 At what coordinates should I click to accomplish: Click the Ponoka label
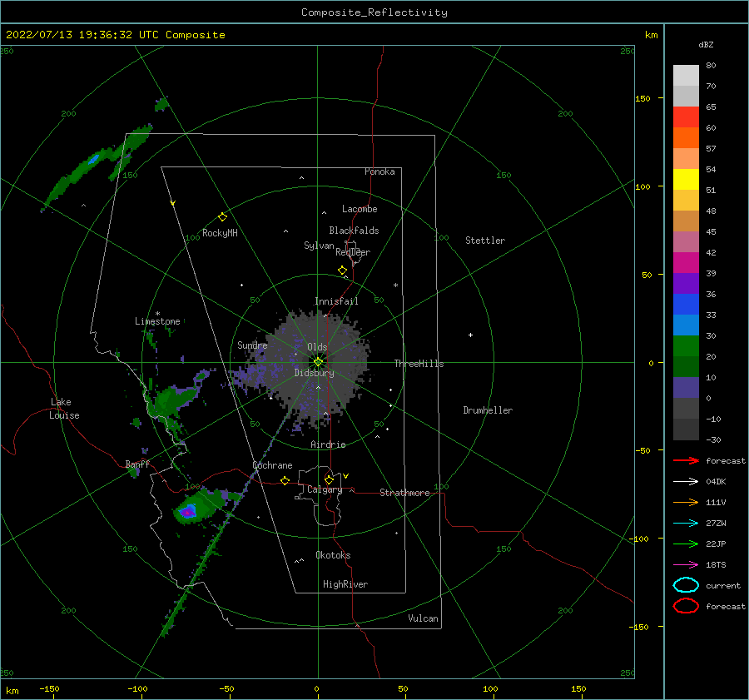coord(379,171)
